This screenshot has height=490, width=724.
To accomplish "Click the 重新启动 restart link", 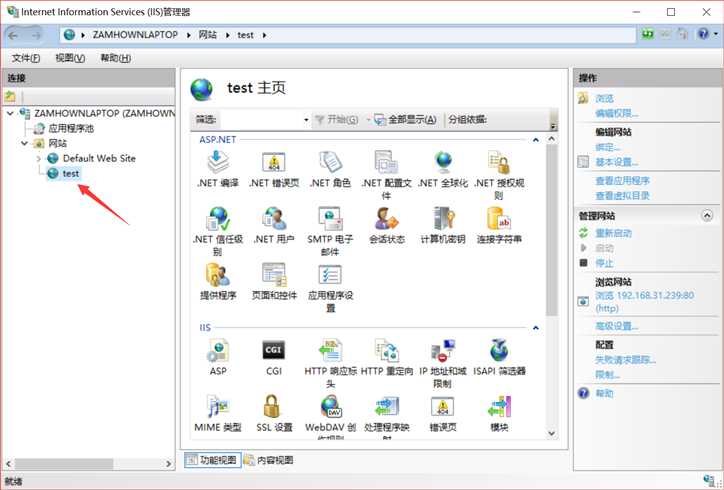I will point(613,233).
